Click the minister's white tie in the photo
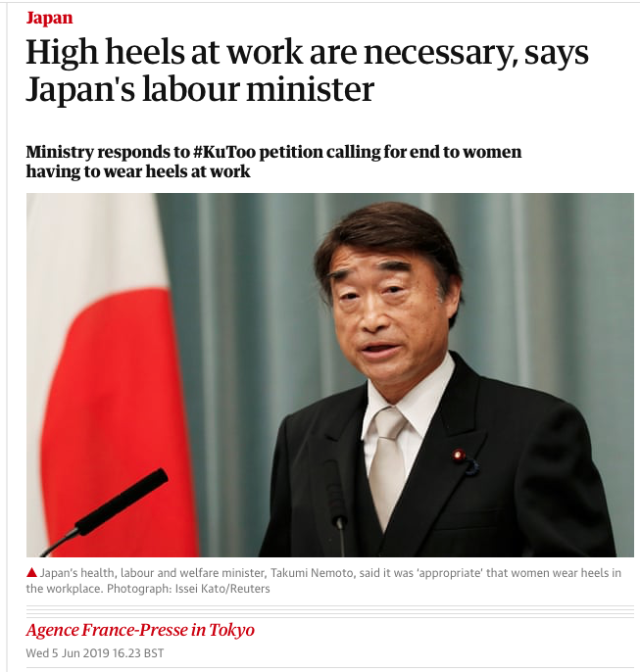This screenshot has height=672, width=640. coord(387,462)
